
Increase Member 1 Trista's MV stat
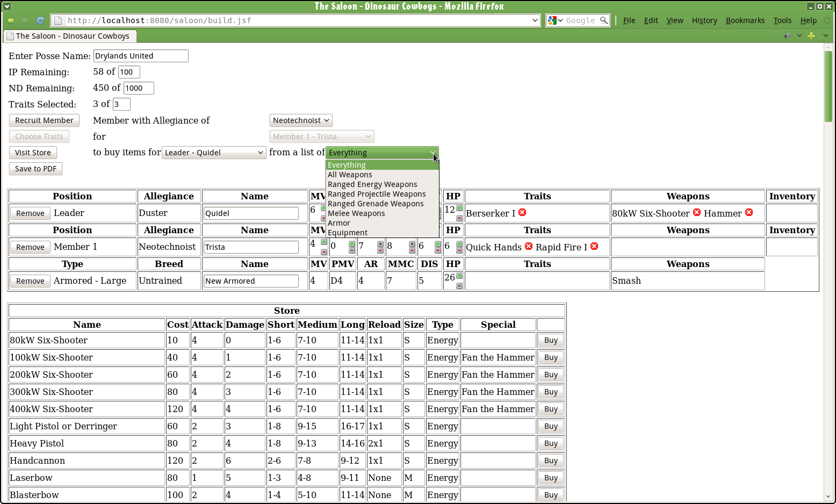coord(324,242)
